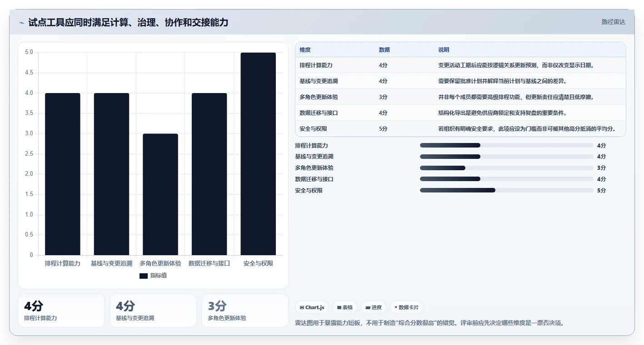Viewport: 644px width, 345px height.
Task: Click the 数据迁移与接口 bar in the chart
Action: tap(209, 174)
